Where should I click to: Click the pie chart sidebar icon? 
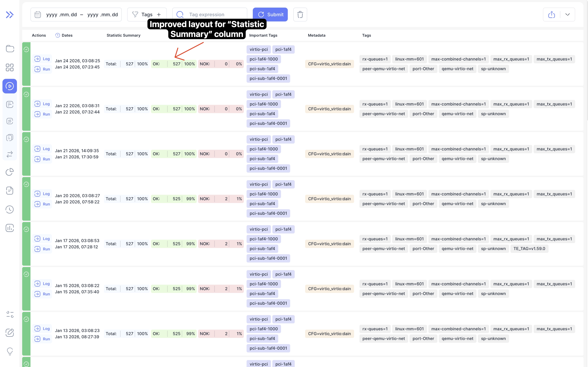tap(10, 172)
